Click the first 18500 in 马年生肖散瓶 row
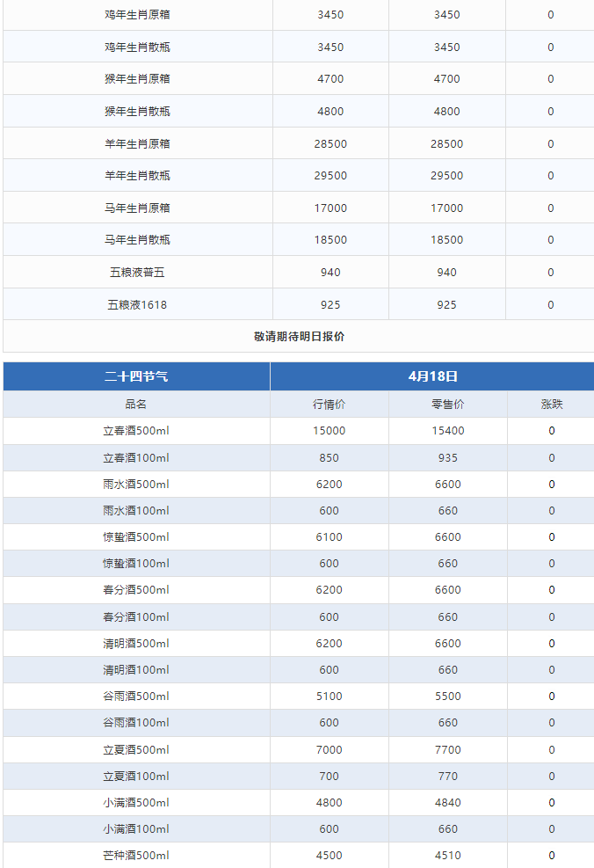The image size is (594, 868). click(330, 240)
